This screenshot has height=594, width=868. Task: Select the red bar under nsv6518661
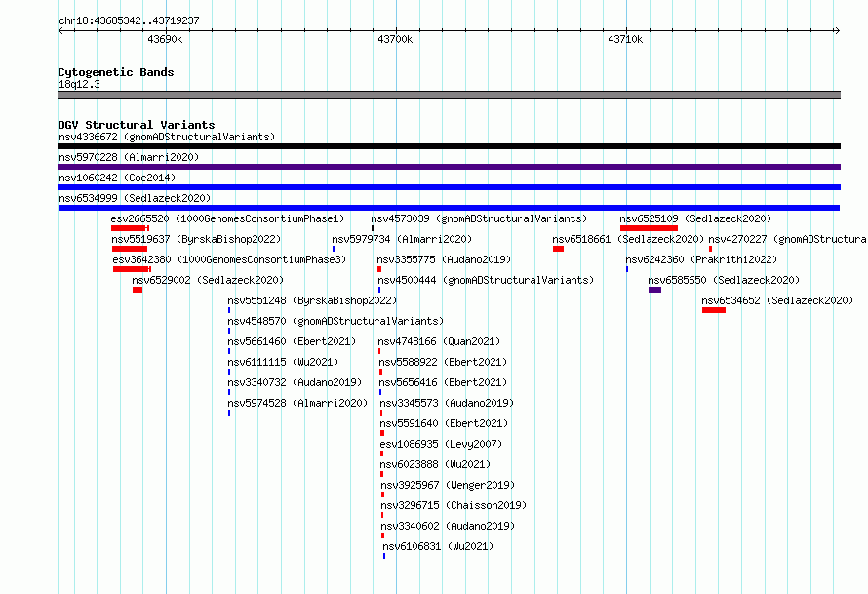pyautogui.click(x=558, y=249)
